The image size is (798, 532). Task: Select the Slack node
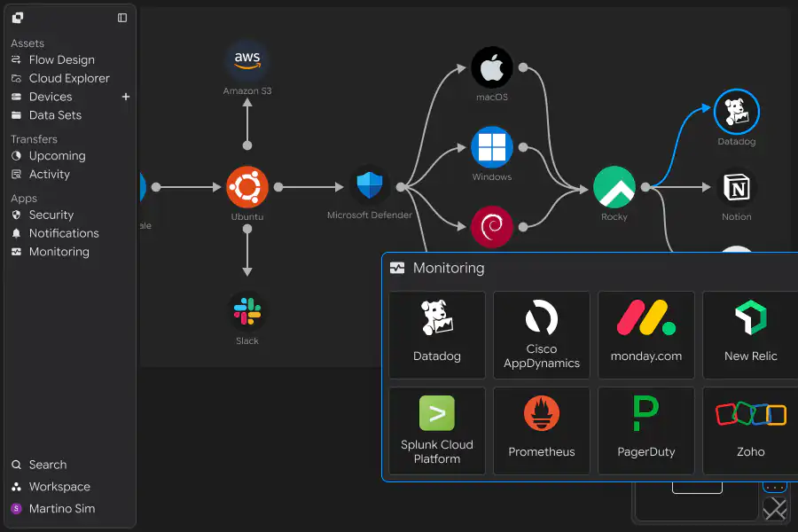(247, 311)
